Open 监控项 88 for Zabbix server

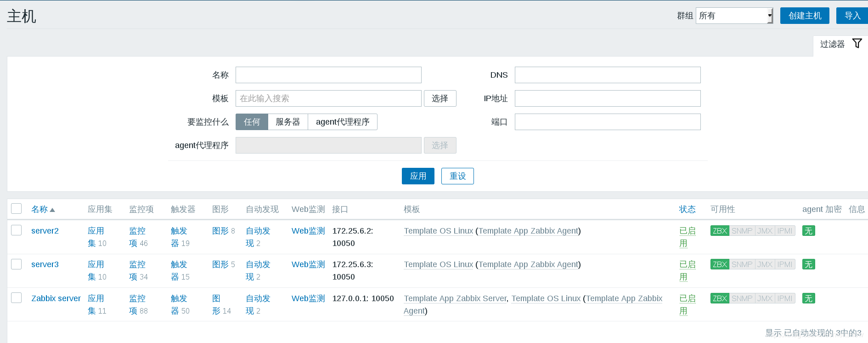(x=138, y=304)
